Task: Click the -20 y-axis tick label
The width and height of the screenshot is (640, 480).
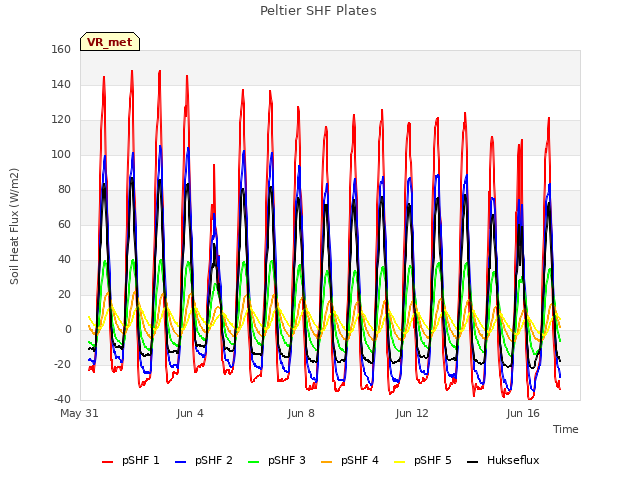Action: [x=62, y=364]
